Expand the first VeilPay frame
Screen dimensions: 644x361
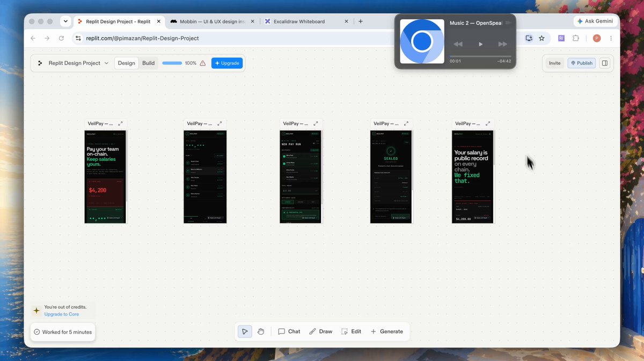(x=120, y=123)
